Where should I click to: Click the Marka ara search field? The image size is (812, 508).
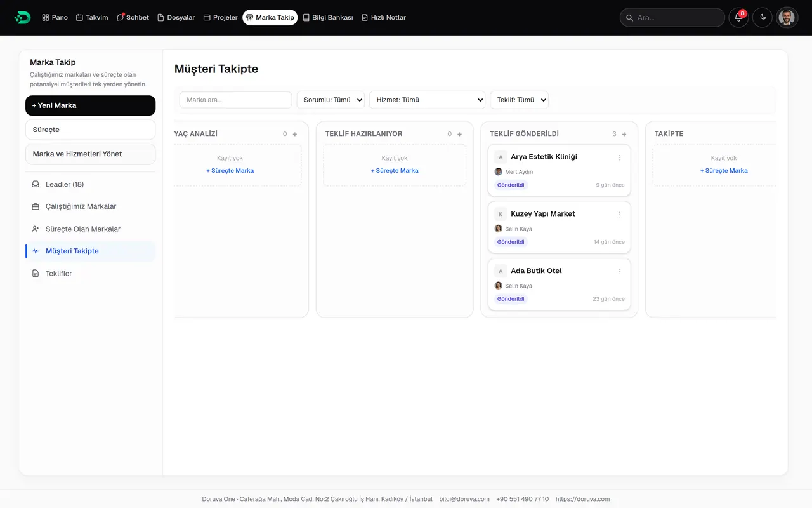235,100
